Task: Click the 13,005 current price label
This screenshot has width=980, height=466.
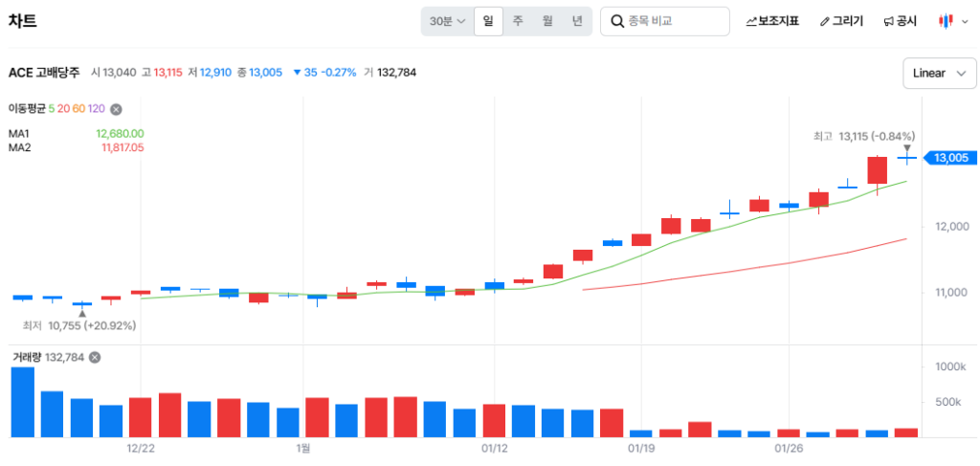Action: click(x=949, y=158)
